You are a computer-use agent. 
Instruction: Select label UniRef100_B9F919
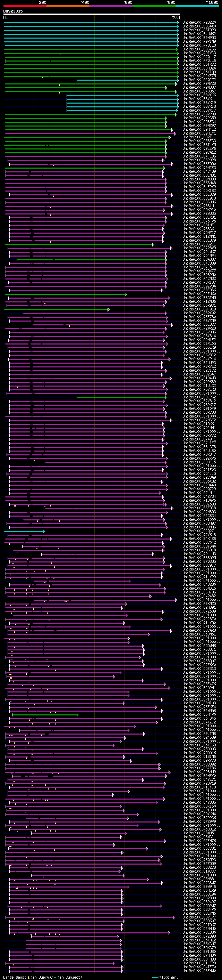(199, 309)
